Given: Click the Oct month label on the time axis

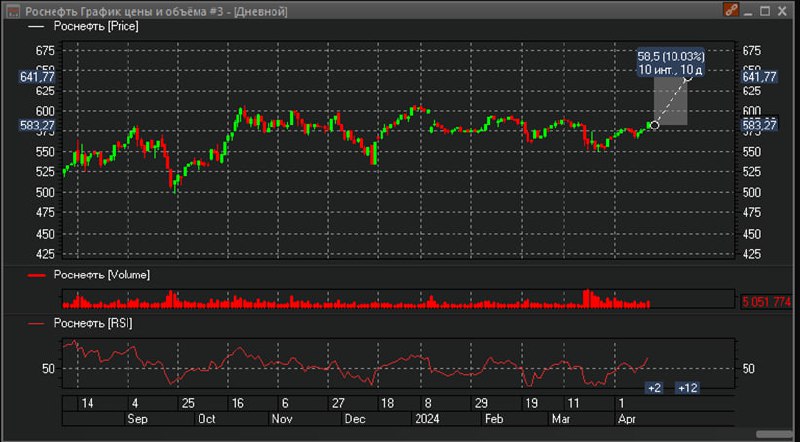Looking at the screenshot, I should coord(207,419).
